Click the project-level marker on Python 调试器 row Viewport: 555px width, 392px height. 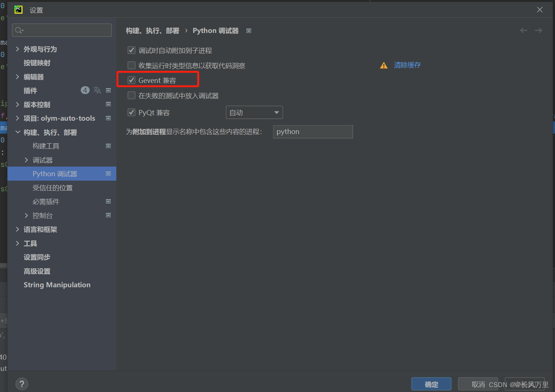click(x=109, y=174)
